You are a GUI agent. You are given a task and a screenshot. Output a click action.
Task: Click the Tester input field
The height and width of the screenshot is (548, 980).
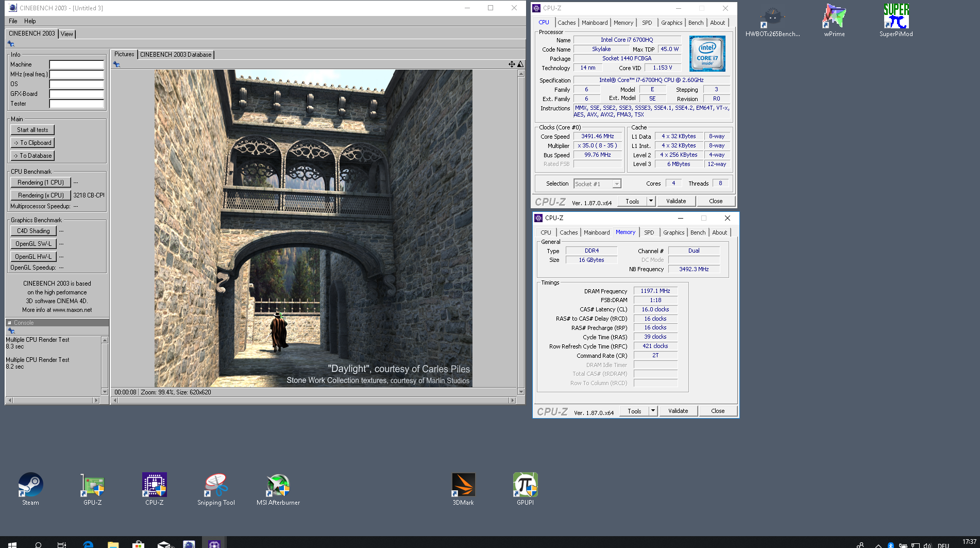click(76, 104)
